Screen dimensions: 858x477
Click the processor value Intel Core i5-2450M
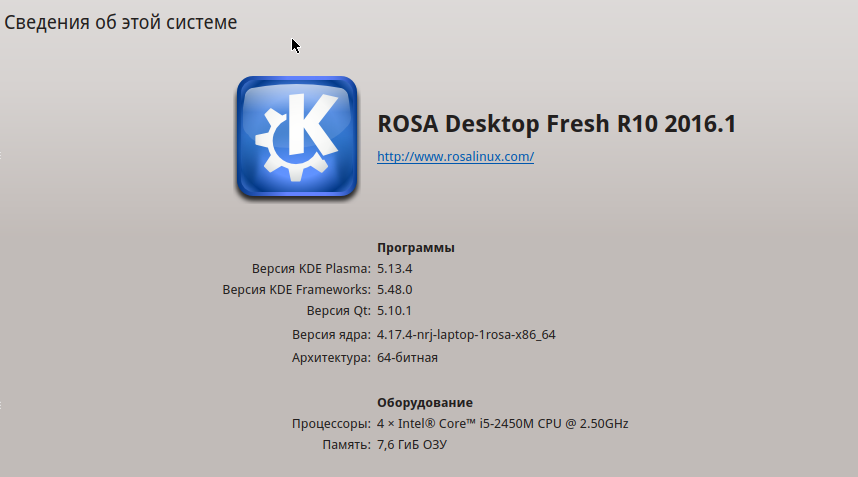(502, 424)
